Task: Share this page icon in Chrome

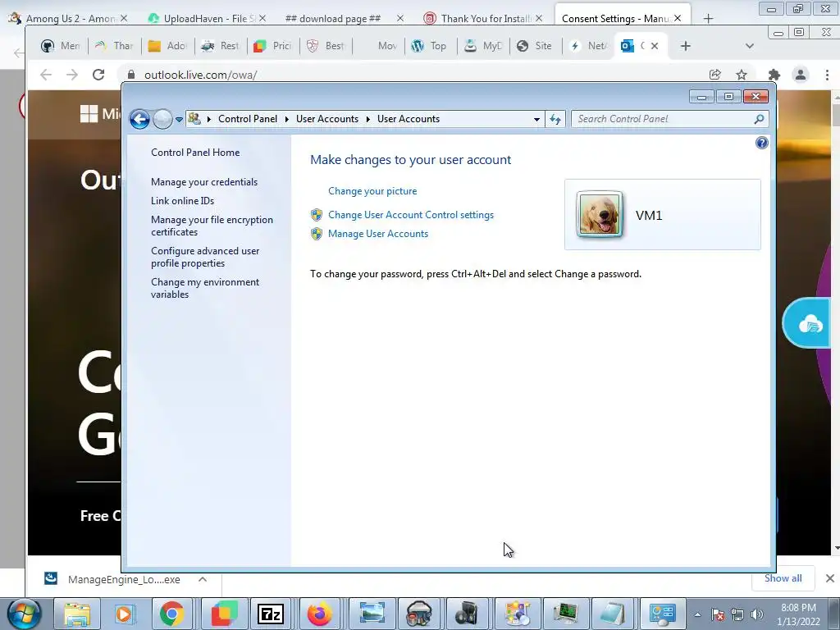Action: [714, 75]
